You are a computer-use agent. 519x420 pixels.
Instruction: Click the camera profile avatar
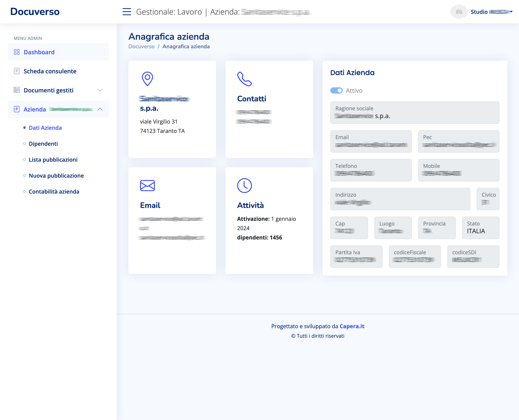(459, 12)
